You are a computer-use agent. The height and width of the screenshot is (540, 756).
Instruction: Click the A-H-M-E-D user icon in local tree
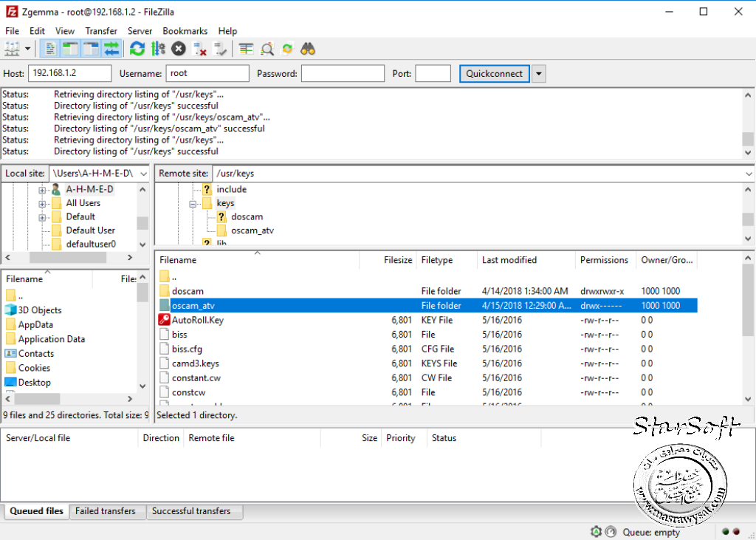(56, 189)
